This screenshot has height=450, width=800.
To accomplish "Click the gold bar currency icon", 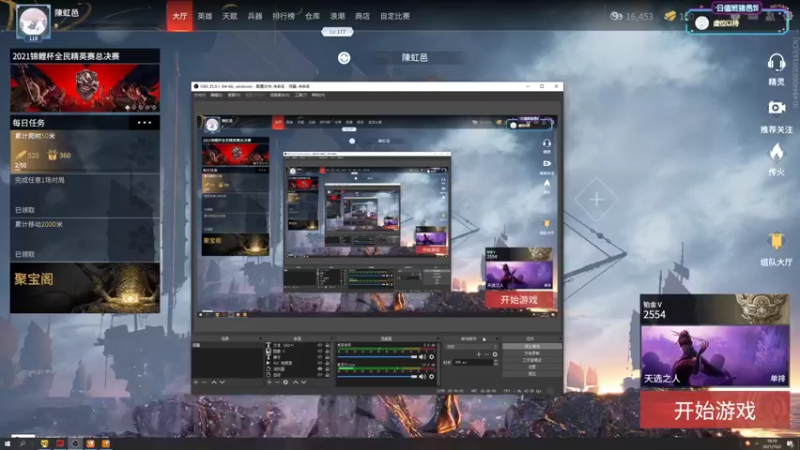I will pos(670,16).
